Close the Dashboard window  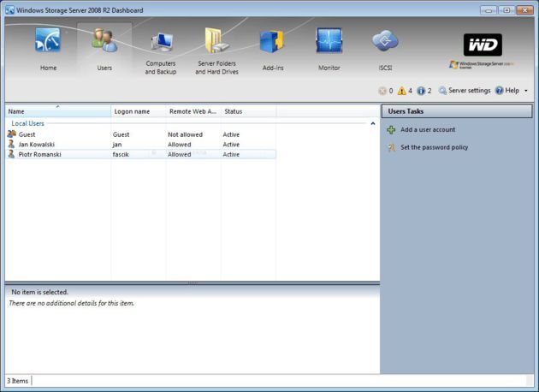point(524,10)
